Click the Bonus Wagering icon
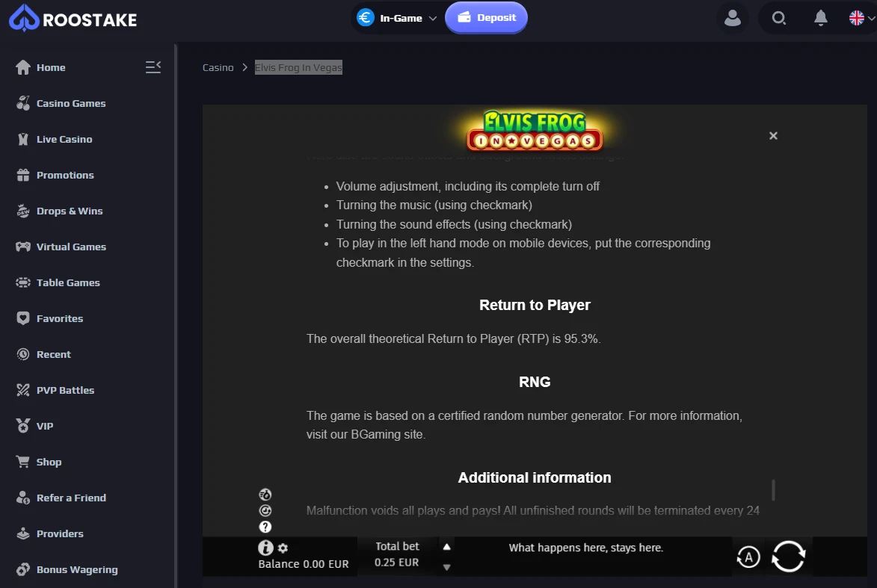The image size is (877, 588). pos(23,569)
